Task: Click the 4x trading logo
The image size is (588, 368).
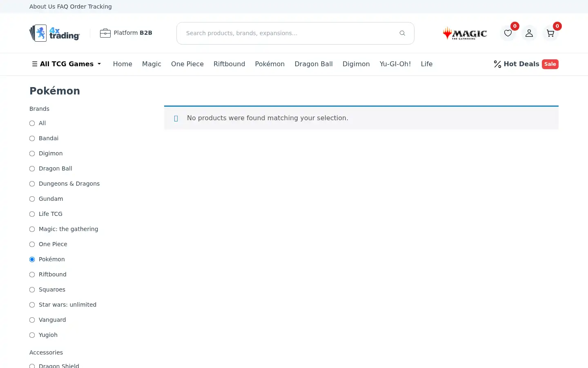Action: [x=55, y=33]
